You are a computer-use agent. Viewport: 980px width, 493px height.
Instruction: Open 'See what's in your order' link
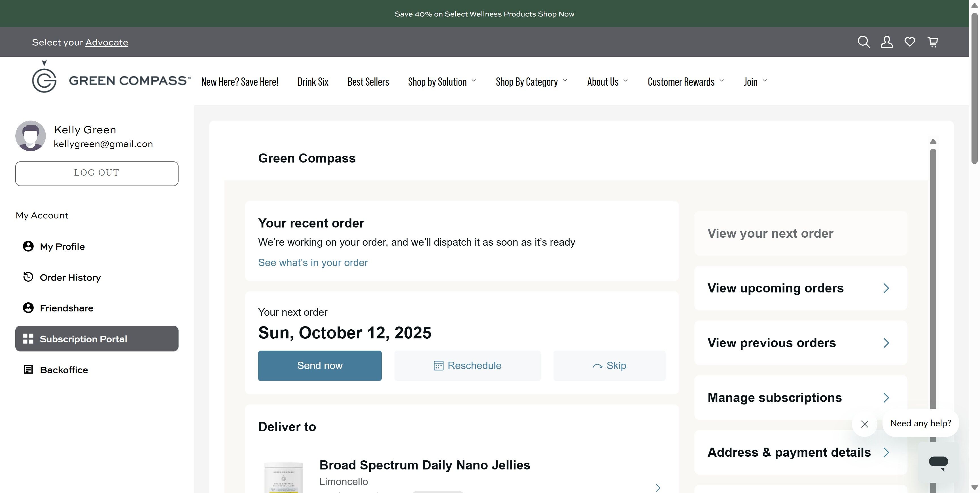coord(313,263)
